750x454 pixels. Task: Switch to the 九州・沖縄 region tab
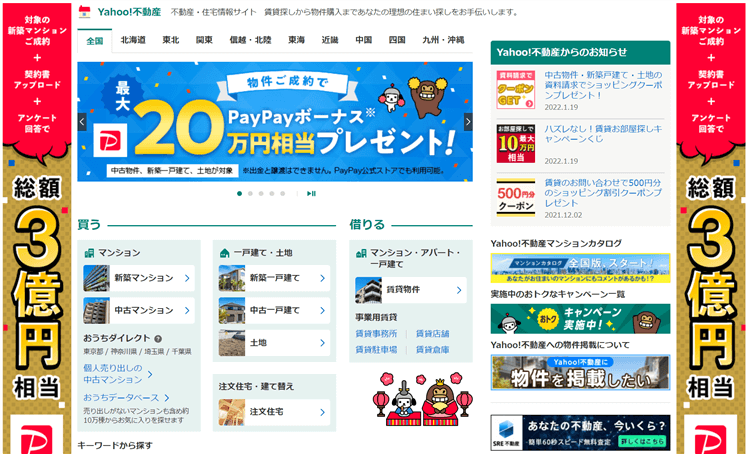442,41
